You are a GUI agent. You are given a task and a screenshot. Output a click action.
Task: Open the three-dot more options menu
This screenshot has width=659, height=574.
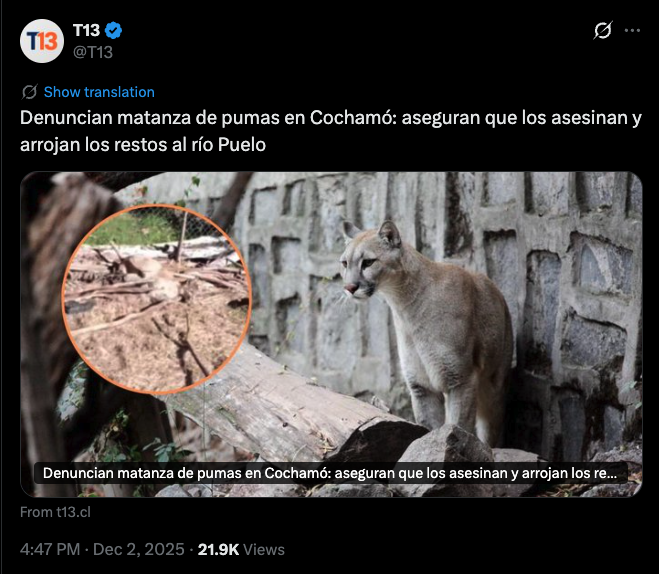click(632, 30)
